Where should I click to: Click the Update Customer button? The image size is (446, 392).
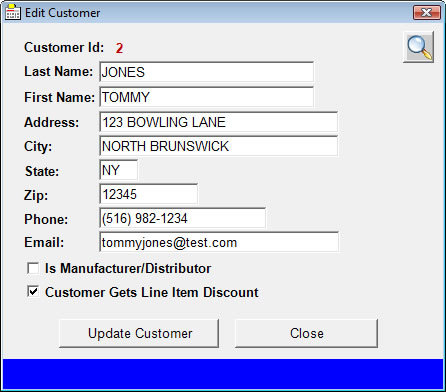[139, 333]
